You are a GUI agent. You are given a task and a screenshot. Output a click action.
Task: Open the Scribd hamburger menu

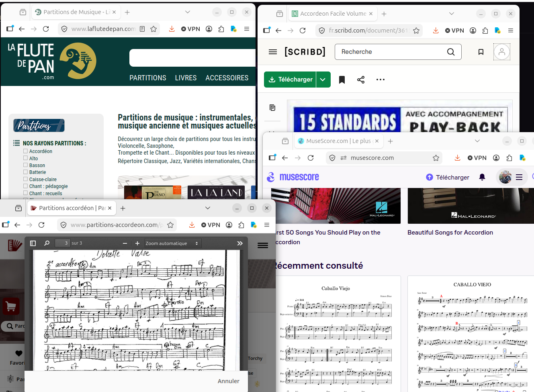(x=273, y=52)
